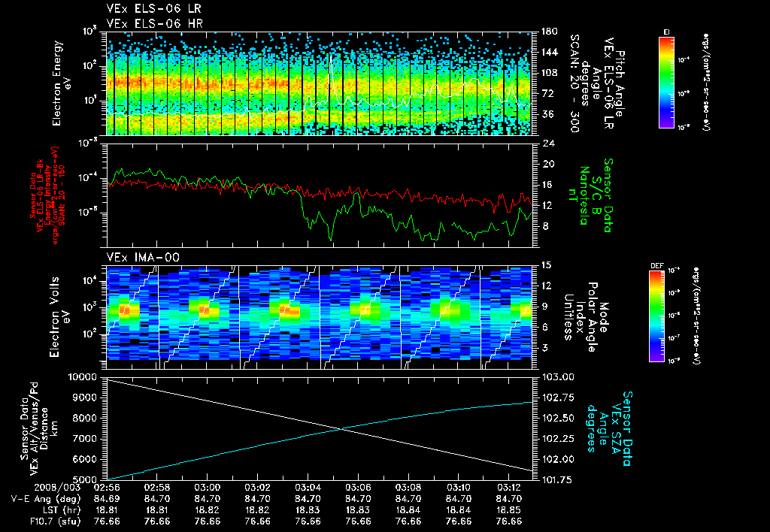Select the date label '2008/003'
The height and width of the screenshot is (532, 770).
tap(57, 488)
